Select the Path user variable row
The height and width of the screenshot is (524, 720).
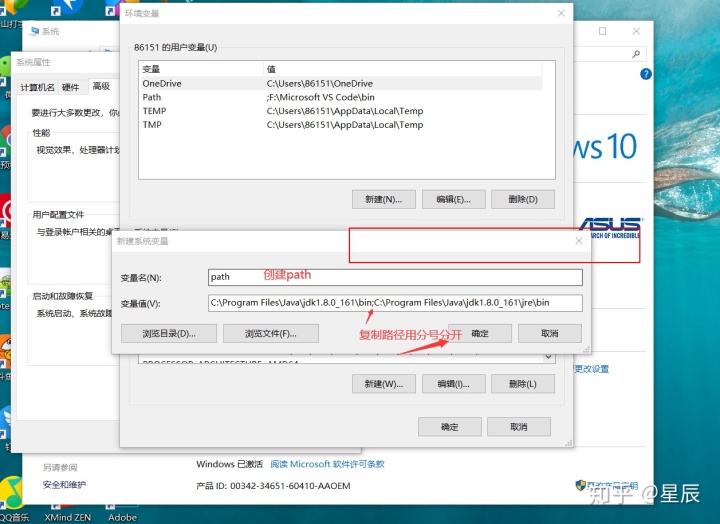pyautogui.click(x=341, y=97)
